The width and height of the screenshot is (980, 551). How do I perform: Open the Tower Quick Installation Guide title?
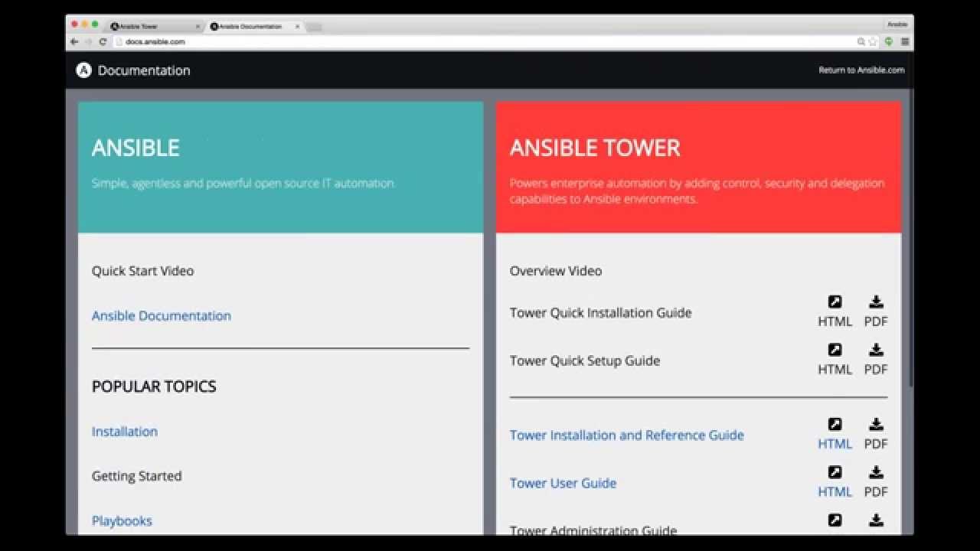click(601, 313)
